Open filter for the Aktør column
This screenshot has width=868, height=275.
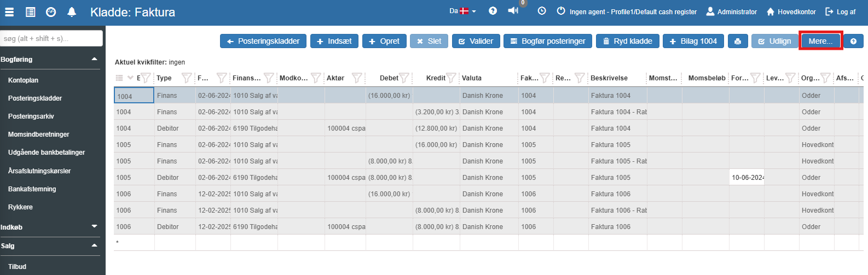(357, 78)
